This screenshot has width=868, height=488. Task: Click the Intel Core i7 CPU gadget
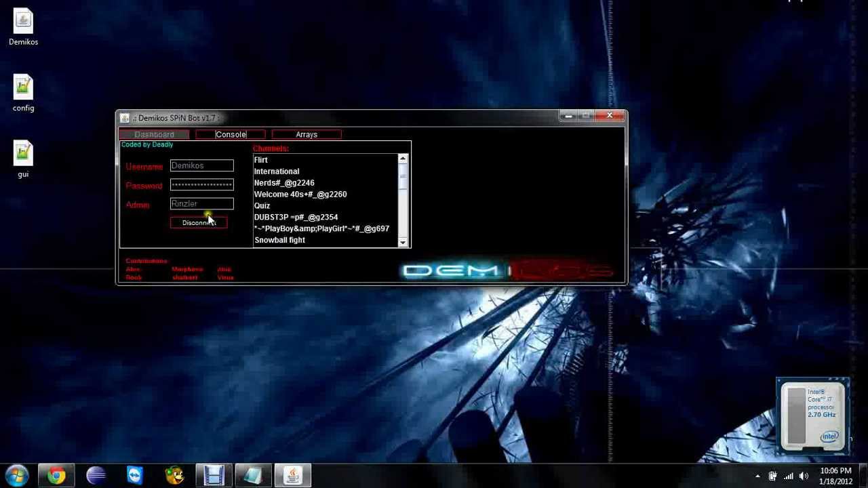pyautogui.click(x=813, y=415)
